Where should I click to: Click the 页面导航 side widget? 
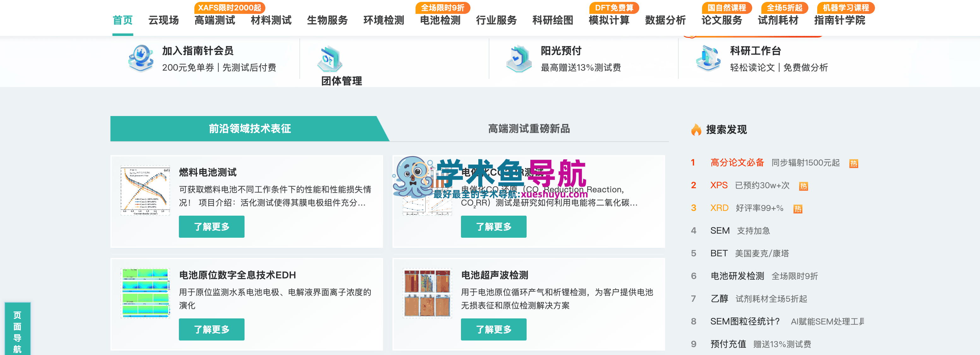tap(17, 329)
